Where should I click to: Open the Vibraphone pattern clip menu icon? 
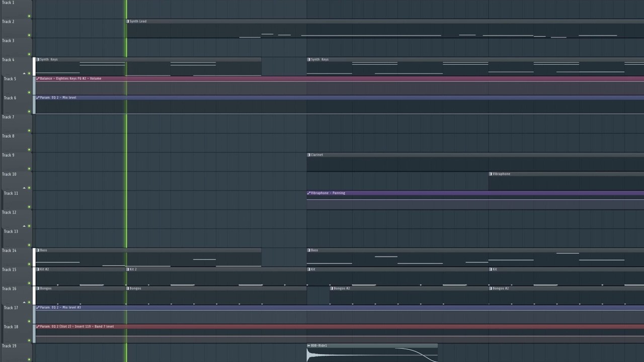click(491, 174)
